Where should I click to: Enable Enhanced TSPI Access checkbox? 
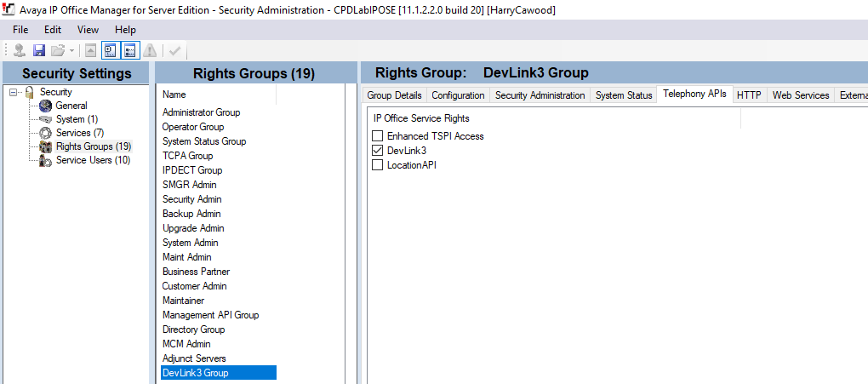pyautogui.click(x=378, y=135)
